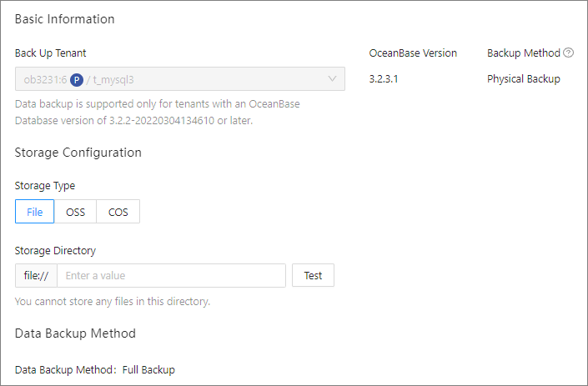Click the Data Backup Method section heading
Screen dimensions: 588x386
click(75, 333)
